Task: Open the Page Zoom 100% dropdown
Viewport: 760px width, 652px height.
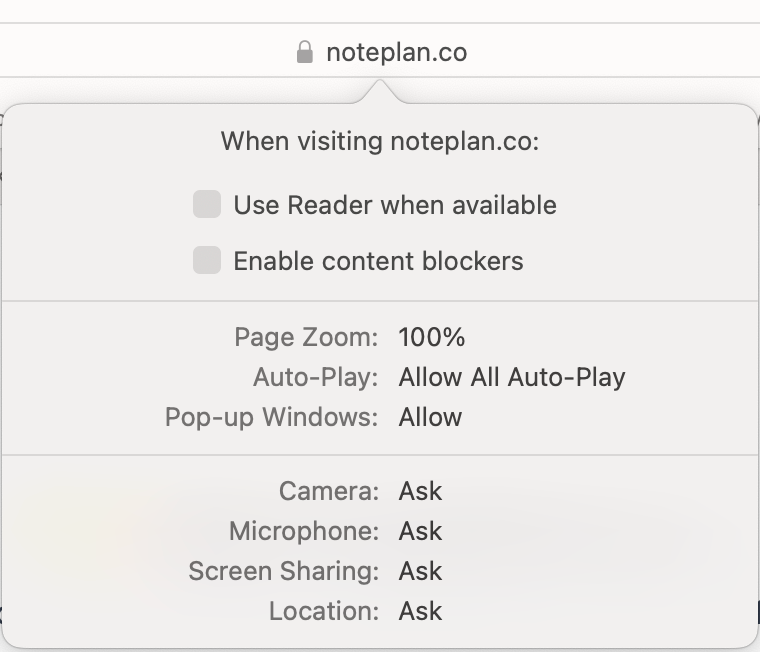Action: coord(431,337)
